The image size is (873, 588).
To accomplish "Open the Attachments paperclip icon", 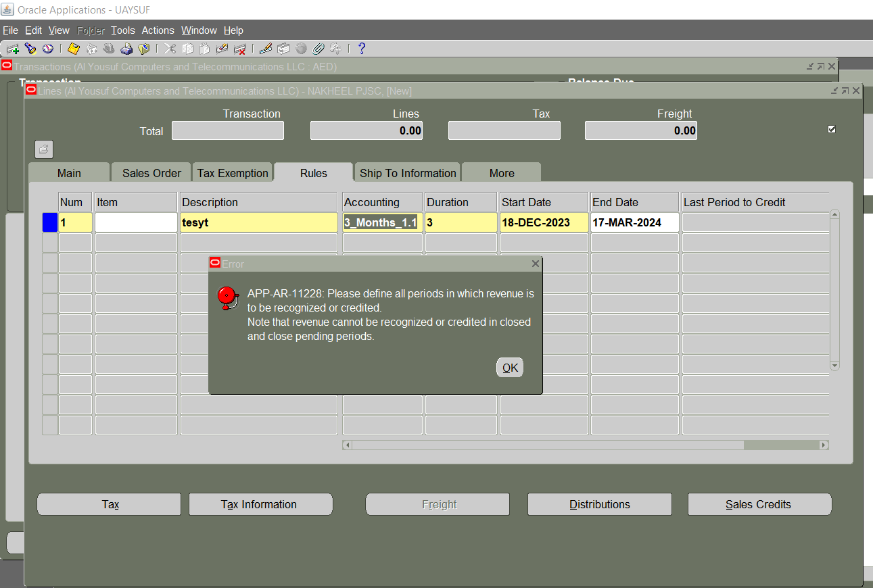I will (x=318, y=48).
